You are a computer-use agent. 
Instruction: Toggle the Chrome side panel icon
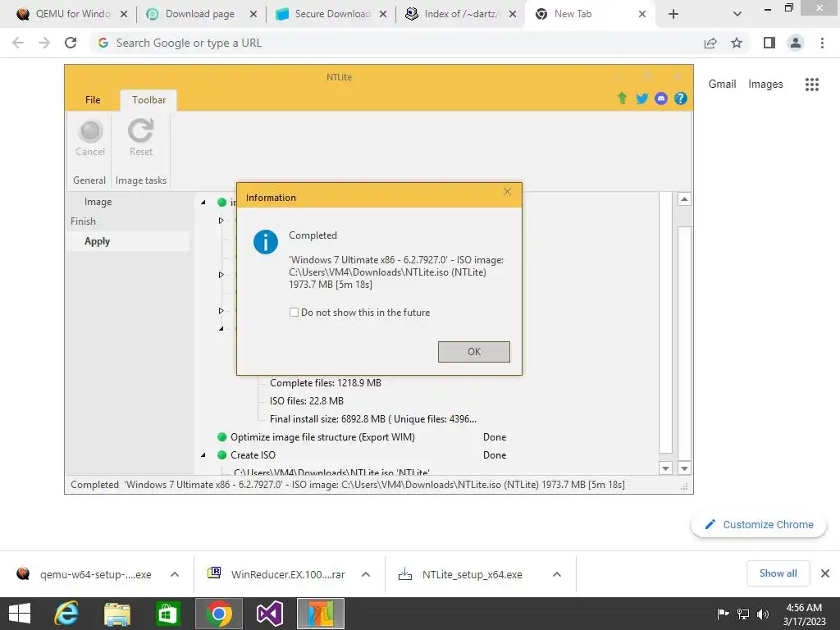[769, 43]
